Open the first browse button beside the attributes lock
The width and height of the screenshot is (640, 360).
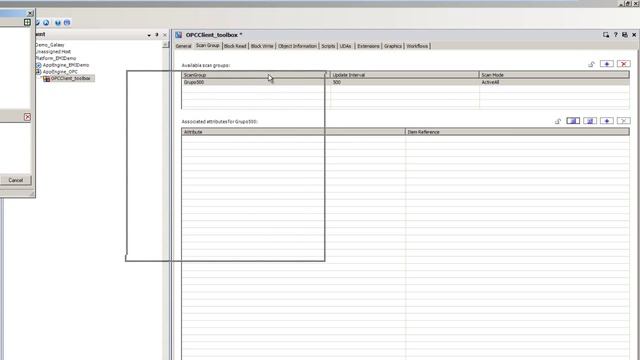(573, 121)
